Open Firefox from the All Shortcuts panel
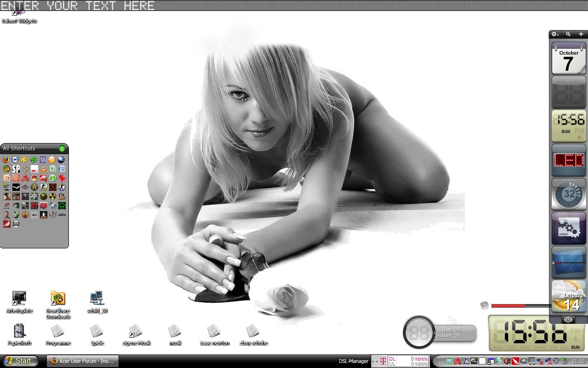This screenshot has height=368, width=588. (6, 160)
